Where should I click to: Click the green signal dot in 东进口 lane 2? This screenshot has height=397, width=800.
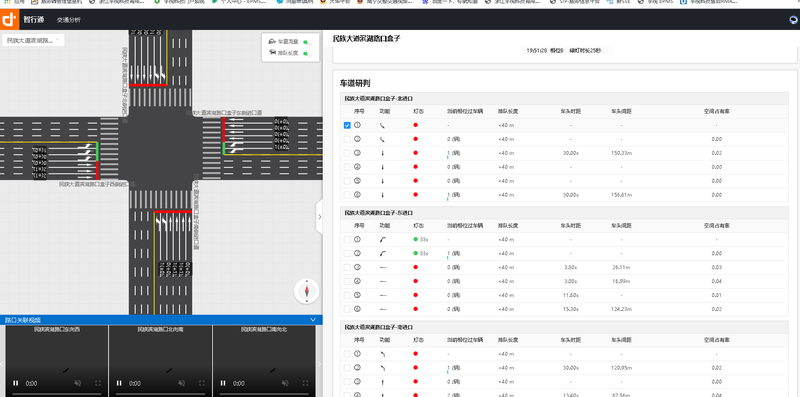click(x=415, y=253)
